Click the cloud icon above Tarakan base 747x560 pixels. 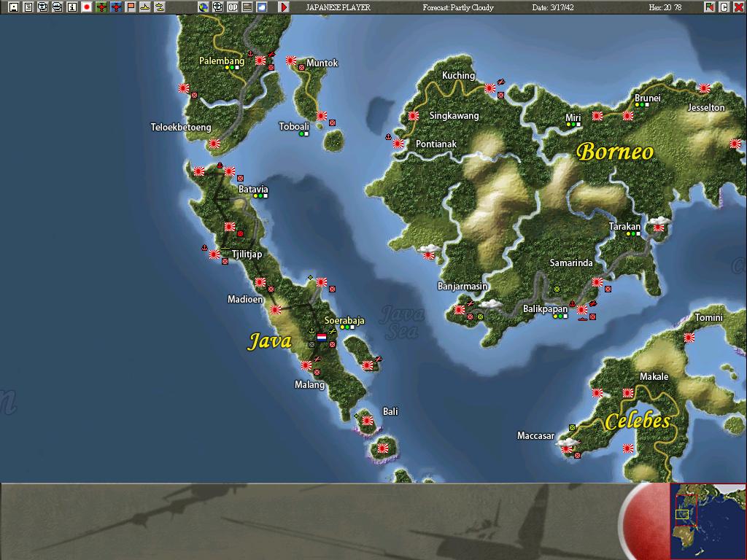pos(659,220)
